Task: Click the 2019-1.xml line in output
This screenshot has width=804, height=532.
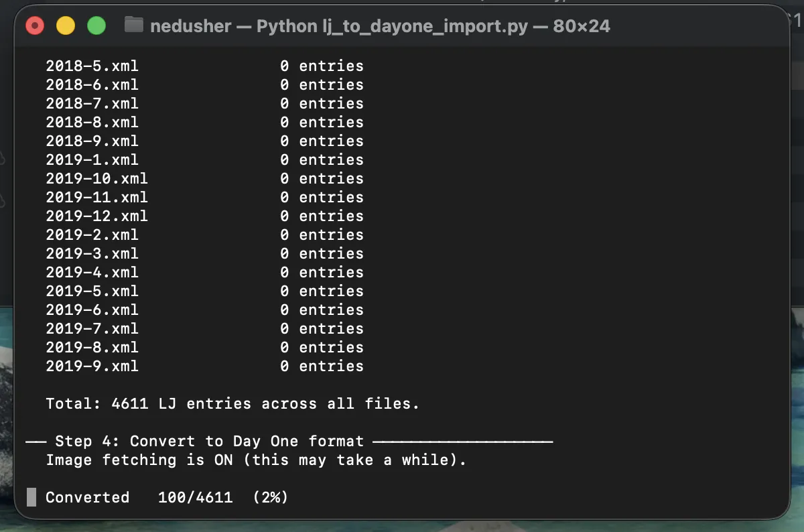Action: (92, 159)
